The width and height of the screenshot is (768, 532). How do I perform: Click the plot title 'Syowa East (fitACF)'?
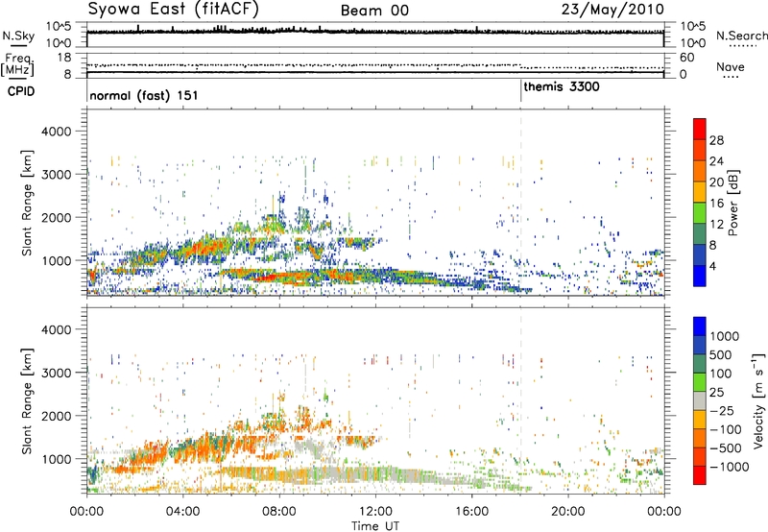pos(173,10)
